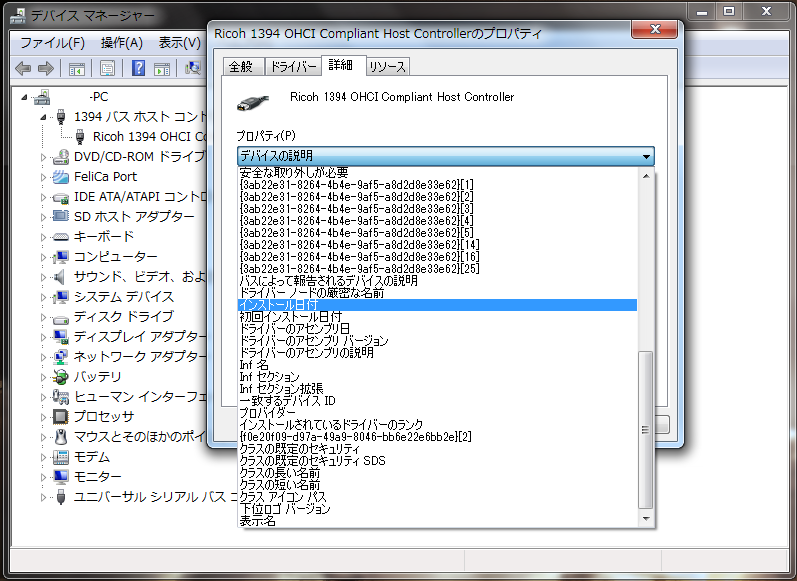Click the Properties toolbar icon
This screenshot has height=581, width=797.
107,68
